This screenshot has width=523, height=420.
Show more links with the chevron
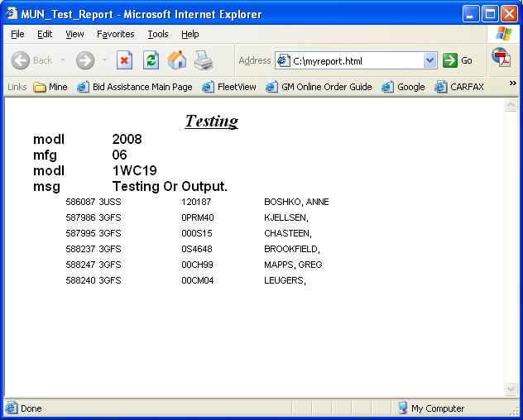point(512,84)
